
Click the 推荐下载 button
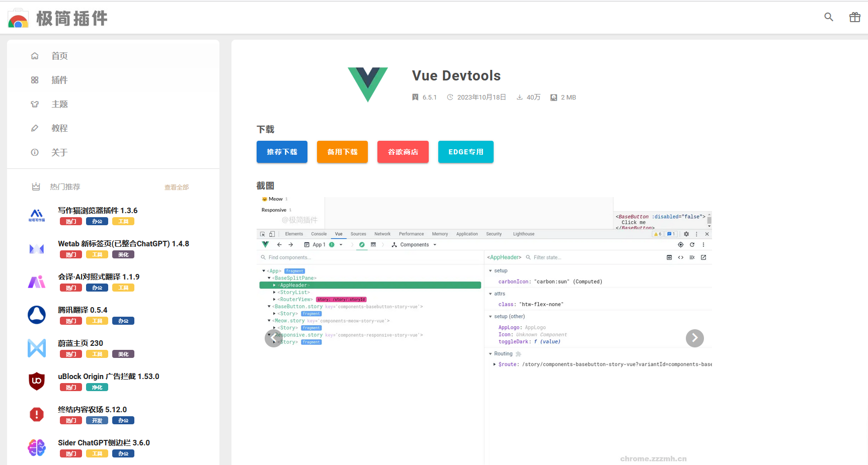click(282, 152)
